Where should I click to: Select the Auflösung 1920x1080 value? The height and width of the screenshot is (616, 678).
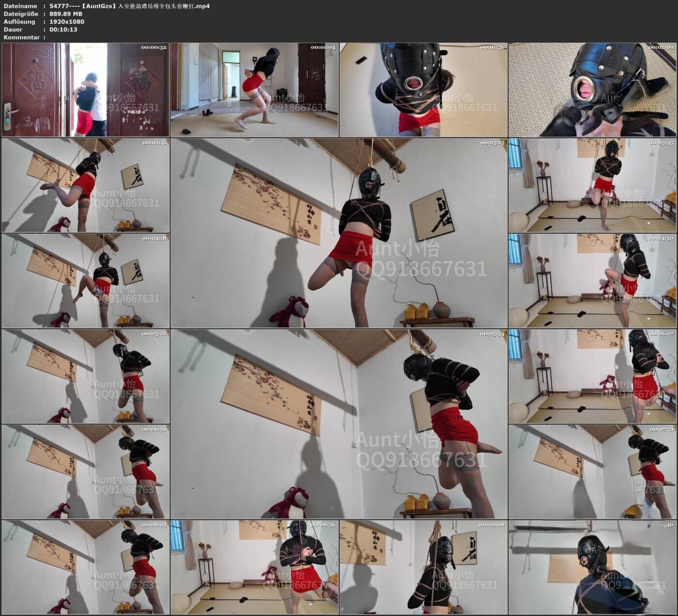pos(67,22)
